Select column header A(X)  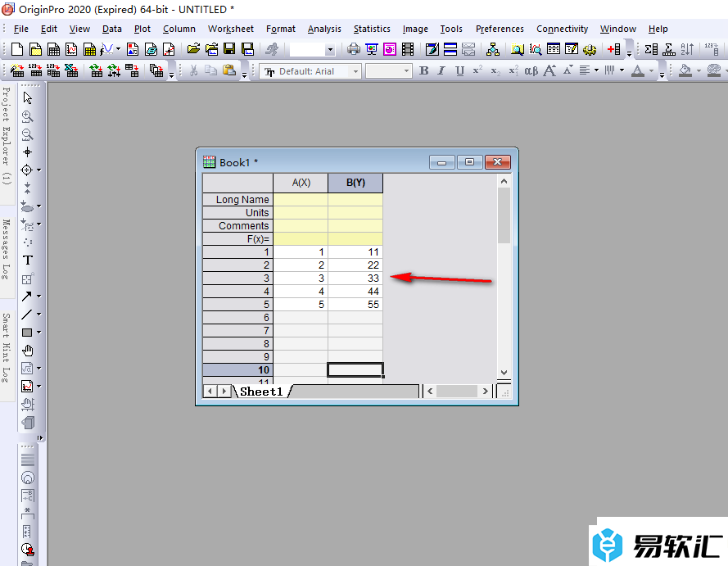click(301, 183)
